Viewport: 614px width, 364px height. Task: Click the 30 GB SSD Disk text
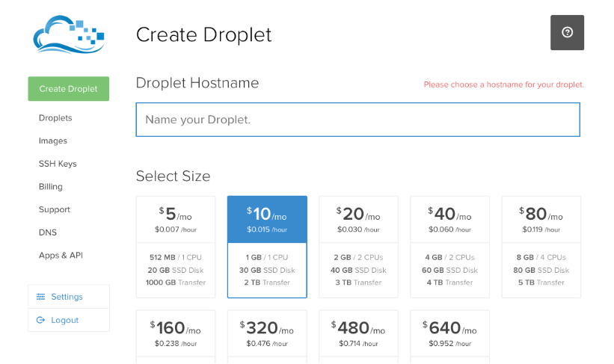267,270
